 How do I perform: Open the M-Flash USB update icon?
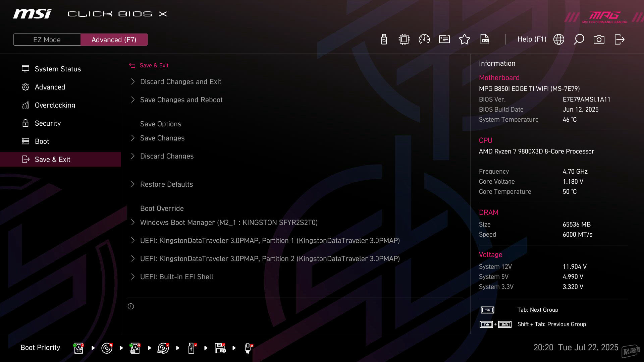tap(384, 40)
